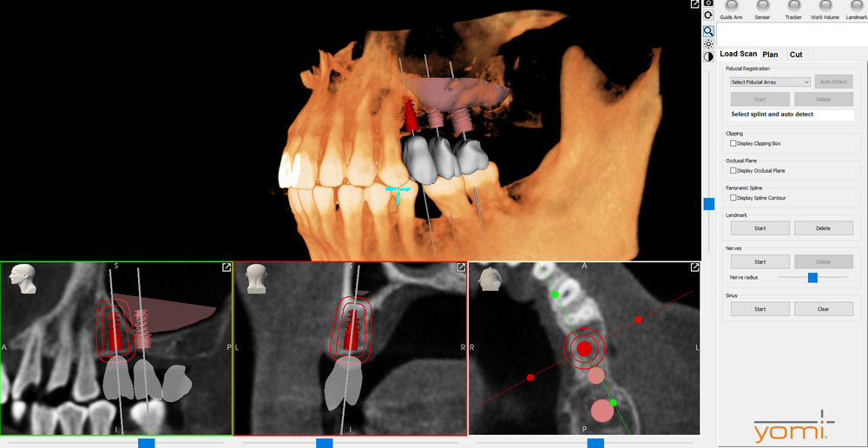Expand the green sagittal view panel
This screenshot has height=448, width=868.
tap(227, 267)
